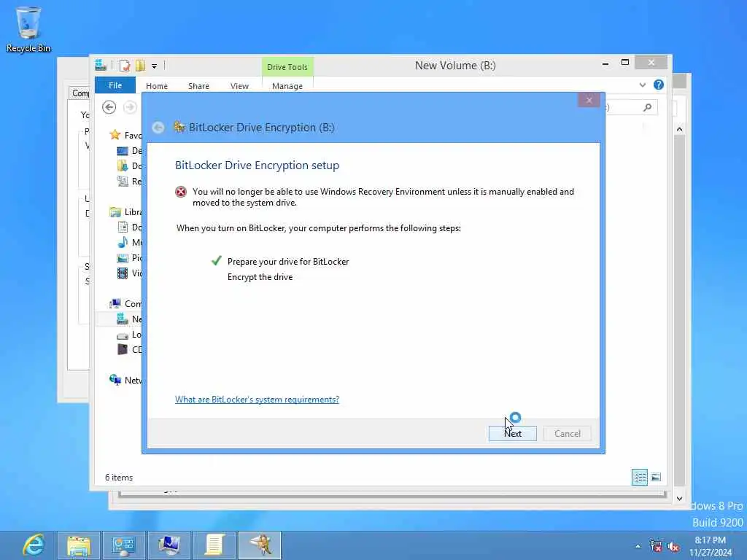Open the Manage ribbon tab
747x560 pixels.
point(287,86)
